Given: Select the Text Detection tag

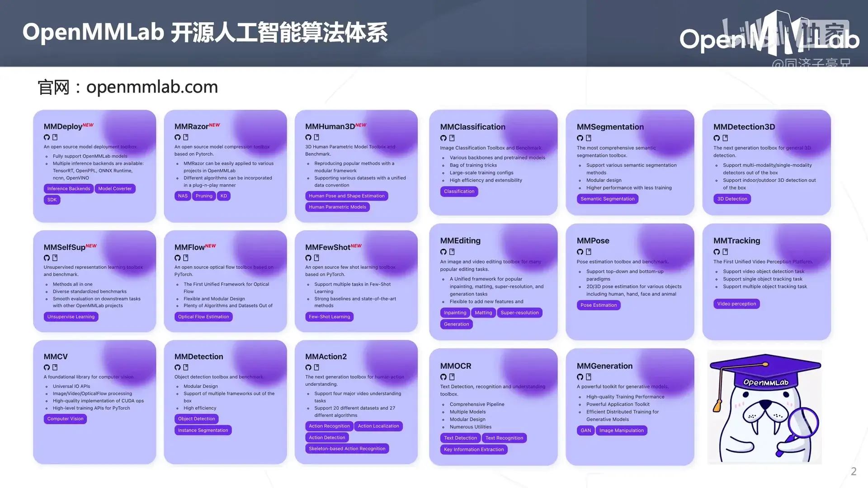Looking at the screenshot, I should pyautogui.click(x=460, y=438).
